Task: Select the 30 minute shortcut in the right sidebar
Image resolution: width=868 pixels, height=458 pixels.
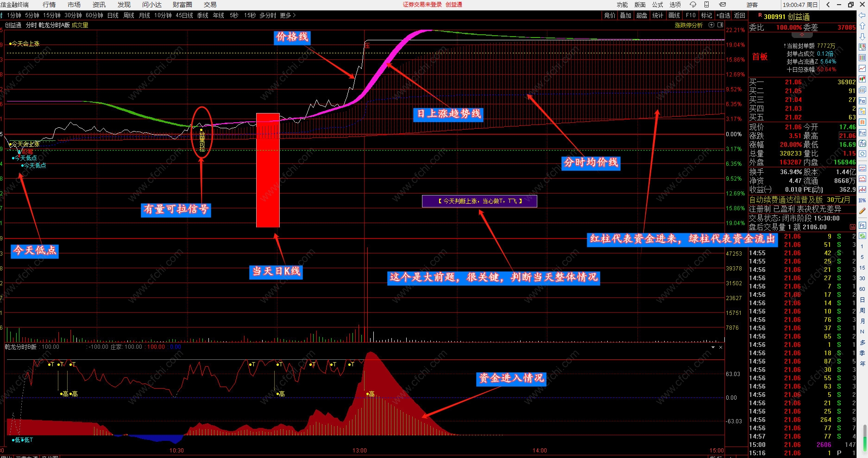Action: tap(862, 278)
